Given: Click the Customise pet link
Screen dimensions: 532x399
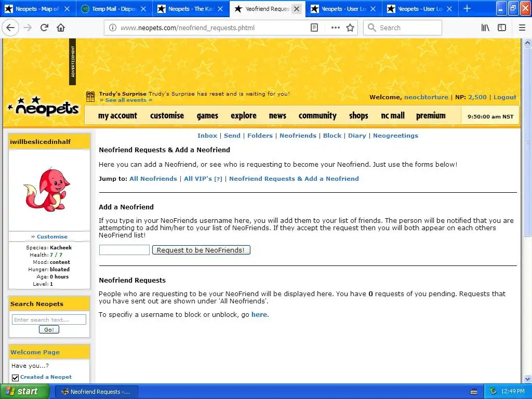Looking at the screenshot, I should tap(52, 237).
